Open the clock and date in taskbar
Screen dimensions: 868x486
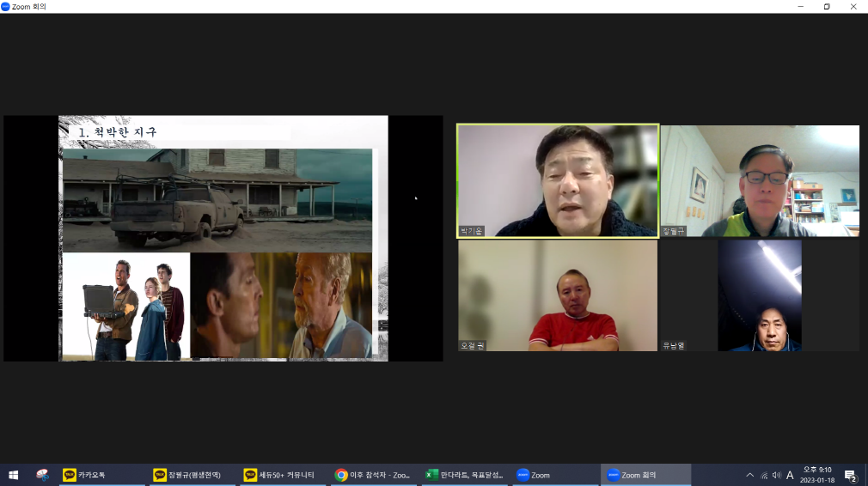tap(817, 475)
